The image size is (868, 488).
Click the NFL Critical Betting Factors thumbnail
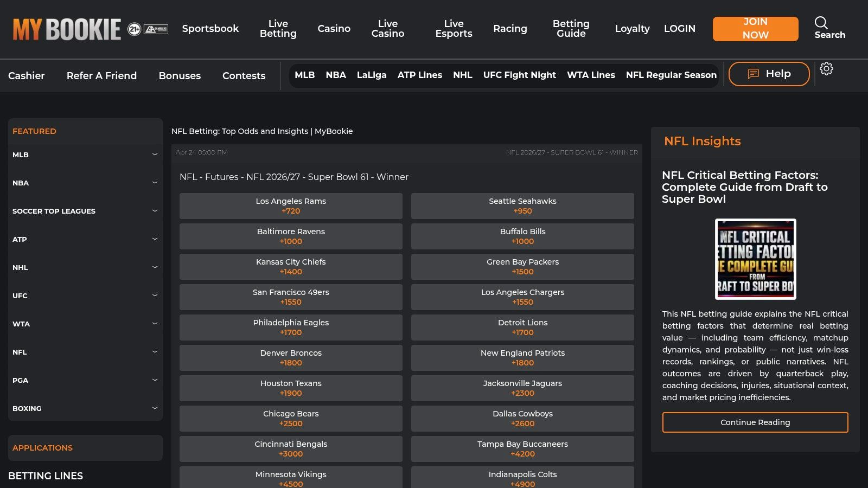(x=755, y=259)
